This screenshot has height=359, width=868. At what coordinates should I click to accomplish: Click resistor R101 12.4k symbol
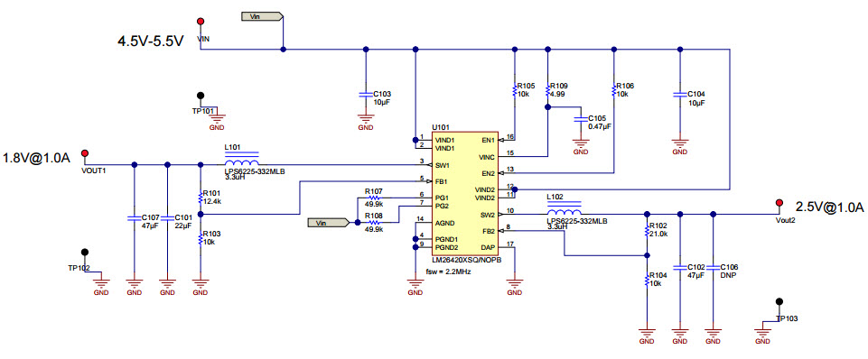coord(201,197)
